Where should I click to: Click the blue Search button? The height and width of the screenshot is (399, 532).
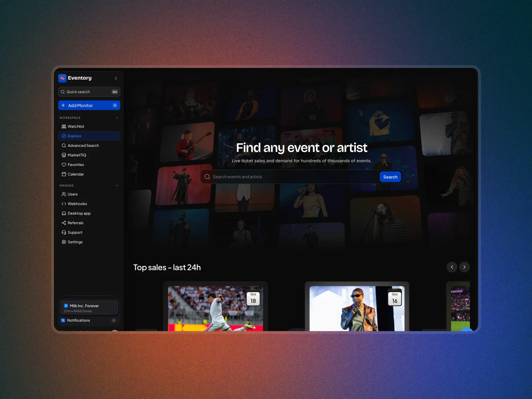390,177
